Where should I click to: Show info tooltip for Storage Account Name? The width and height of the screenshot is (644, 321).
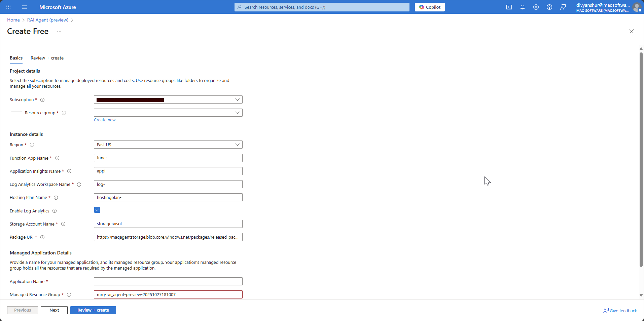(63, 224)
